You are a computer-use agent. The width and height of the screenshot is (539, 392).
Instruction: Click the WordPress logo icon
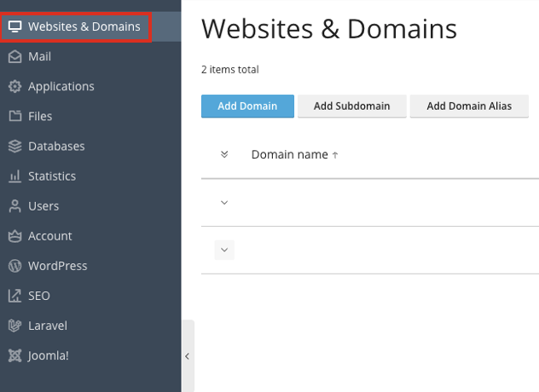[14, 266]
